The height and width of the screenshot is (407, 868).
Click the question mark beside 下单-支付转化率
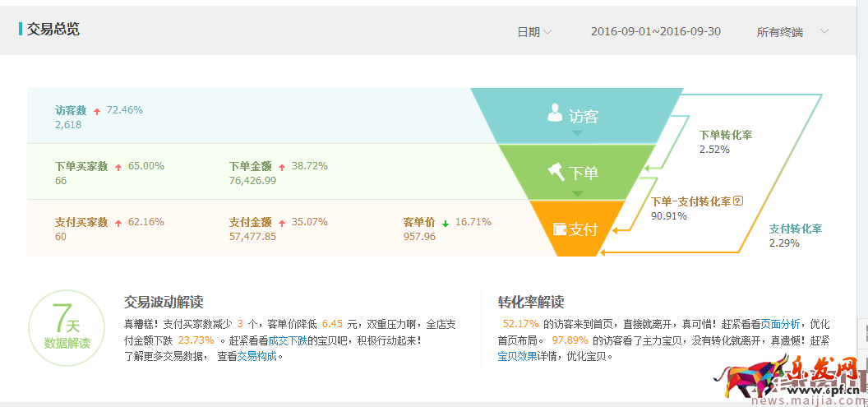coord(738,201)
